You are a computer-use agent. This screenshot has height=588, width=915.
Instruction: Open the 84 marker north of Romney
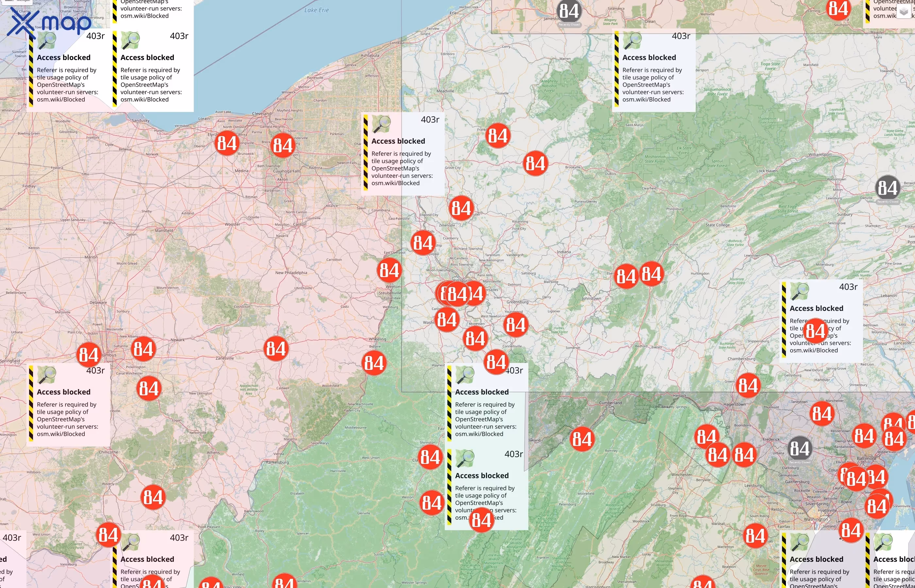582,439
